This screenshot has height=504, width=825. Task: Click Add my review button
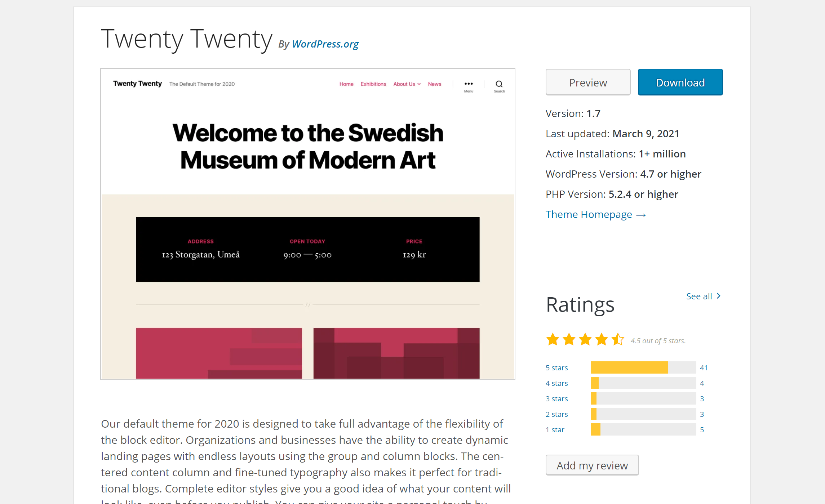click(x=592, y=465)
